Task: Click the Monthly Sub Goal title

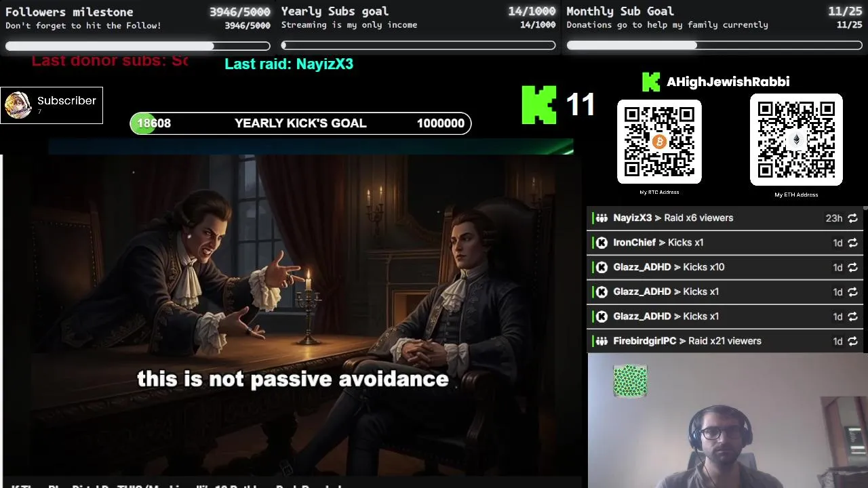Action: point(620,11)
